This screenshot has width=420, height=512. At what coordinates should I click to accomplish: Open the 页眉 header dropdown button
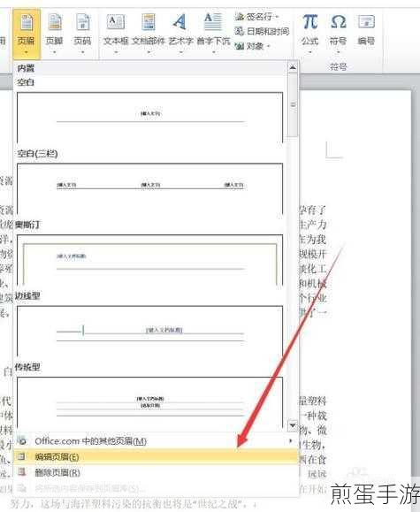[x=27, y=34]
